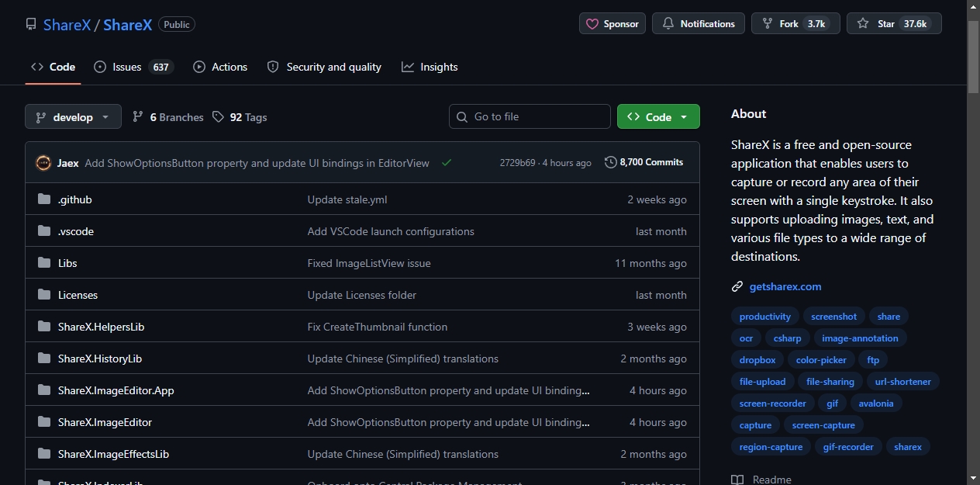This screenshot has height=485, width=980.
Task: Show the green check status details
Action: [x=447, y=162]
